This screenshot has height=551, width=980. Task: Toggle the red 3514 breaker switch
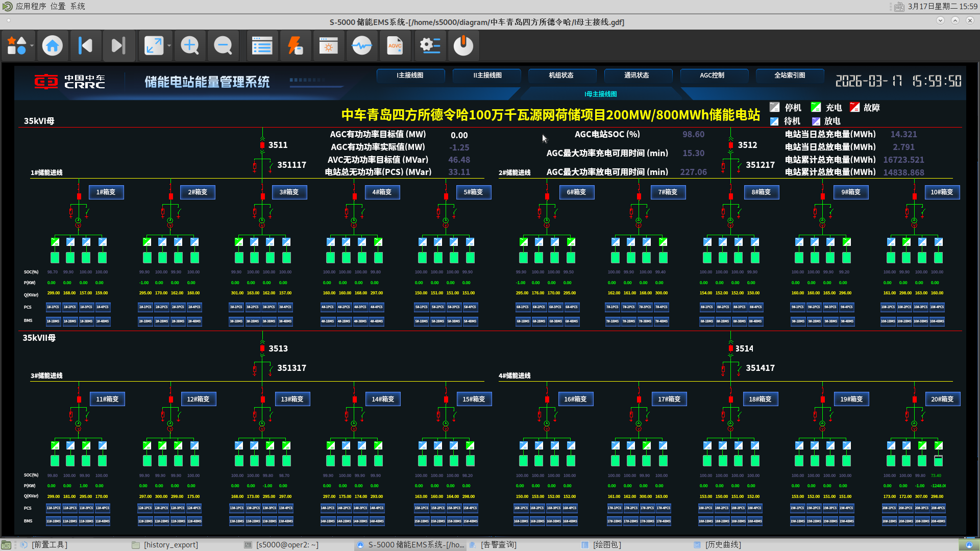730,348
